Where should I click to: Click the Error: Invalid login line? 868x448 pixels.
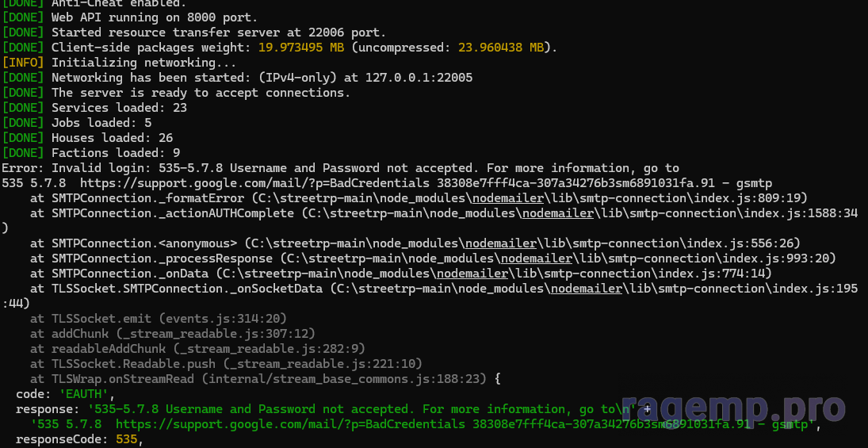pos(340,168)
